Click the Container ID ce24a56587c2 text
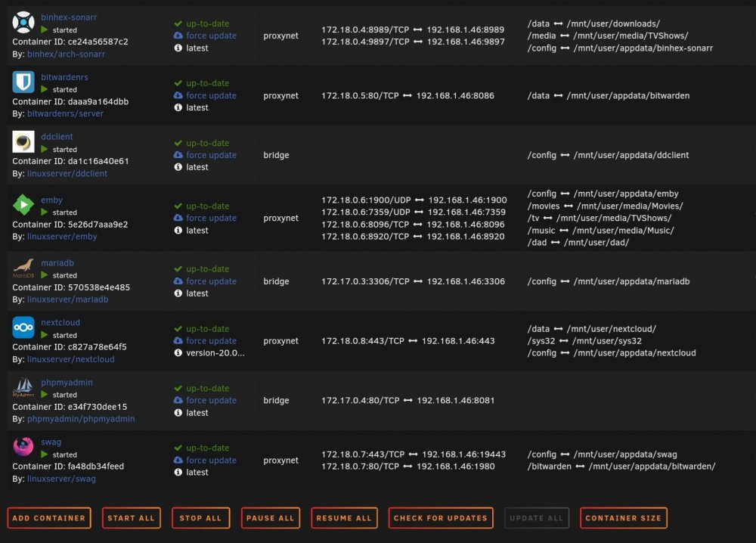 (x=70, y=42)
